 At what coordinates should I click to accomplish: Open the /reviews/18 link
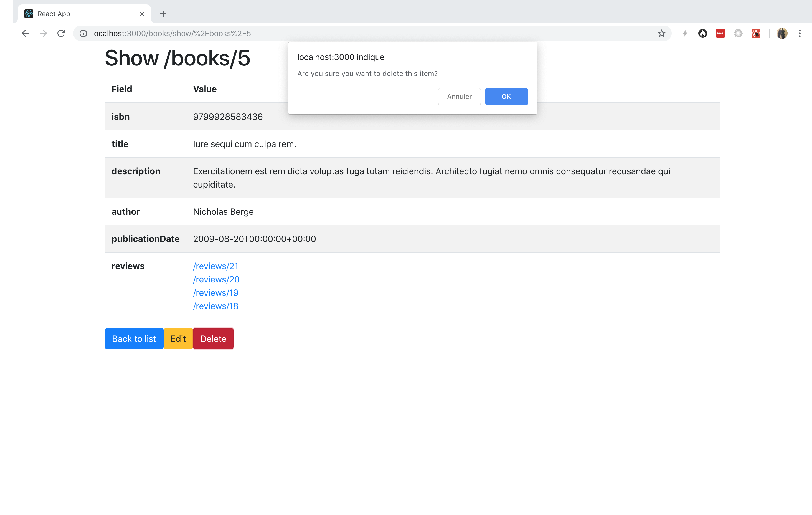click(x=215, y=306)
